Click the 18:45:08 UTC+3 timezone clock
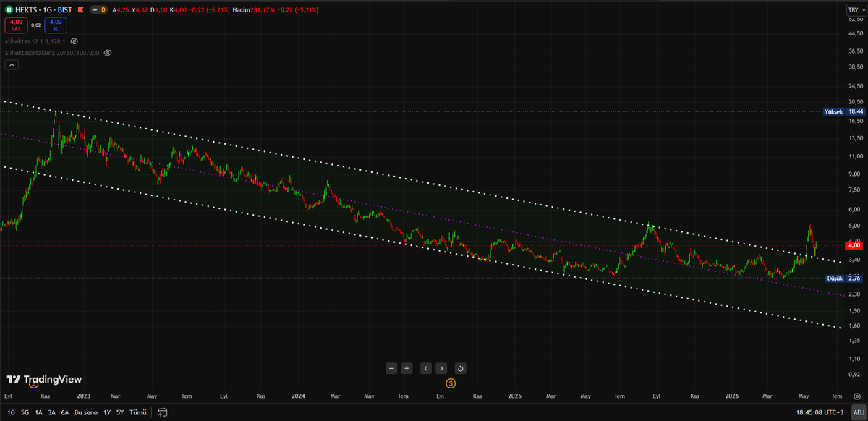Image resolution: width=868 pixels, height=421 pixels. click(x=820, y=412)
